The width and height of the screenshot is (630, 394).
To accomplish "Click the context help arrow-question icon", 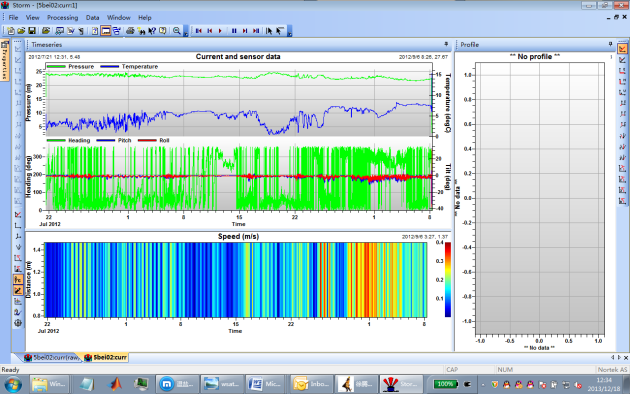I will (x=151, y=31).
